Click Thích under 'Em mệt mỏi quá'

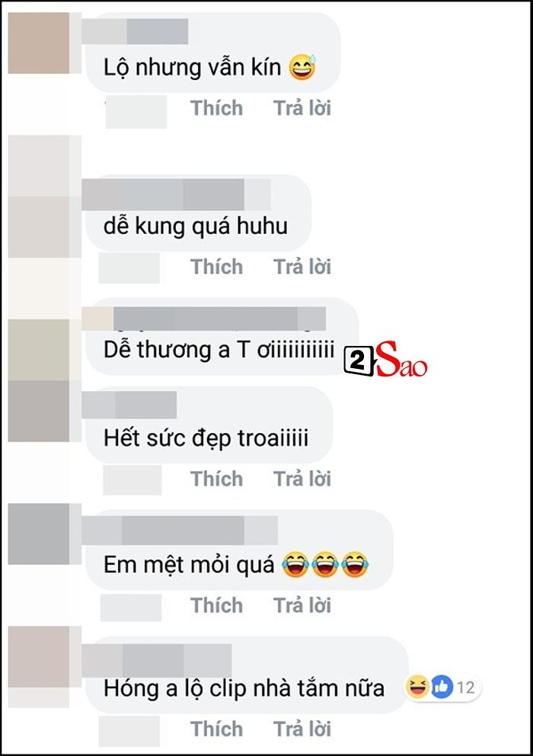pyautogui.click(x=216, y=605)
